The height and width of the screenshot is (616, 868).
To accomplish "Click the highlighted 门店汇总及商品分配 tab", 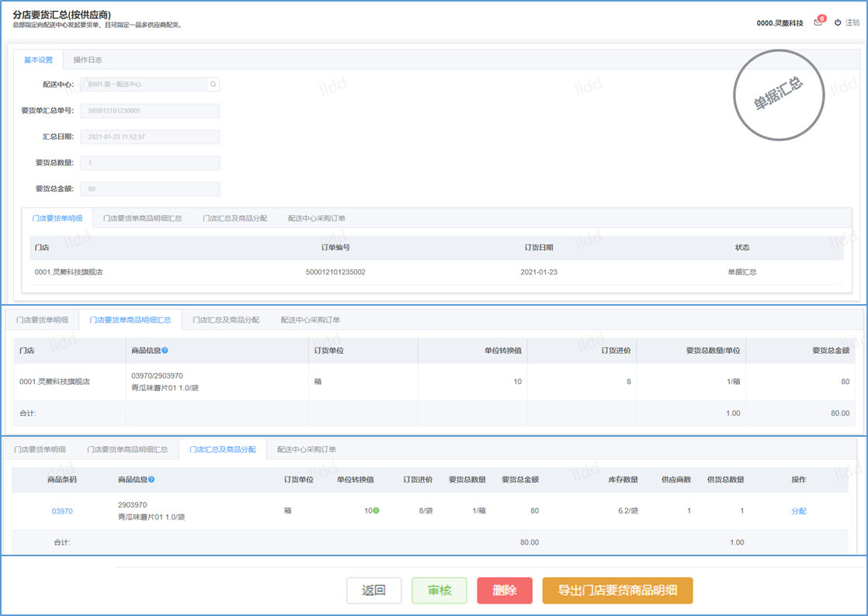I will click(222, 449).
